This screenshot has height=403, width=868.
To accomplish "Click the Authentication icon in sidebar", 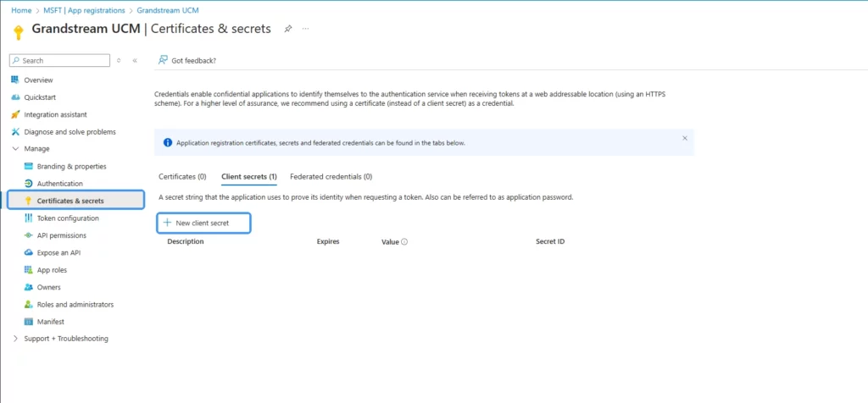I will pyautogui.click(x=28, y=184).
